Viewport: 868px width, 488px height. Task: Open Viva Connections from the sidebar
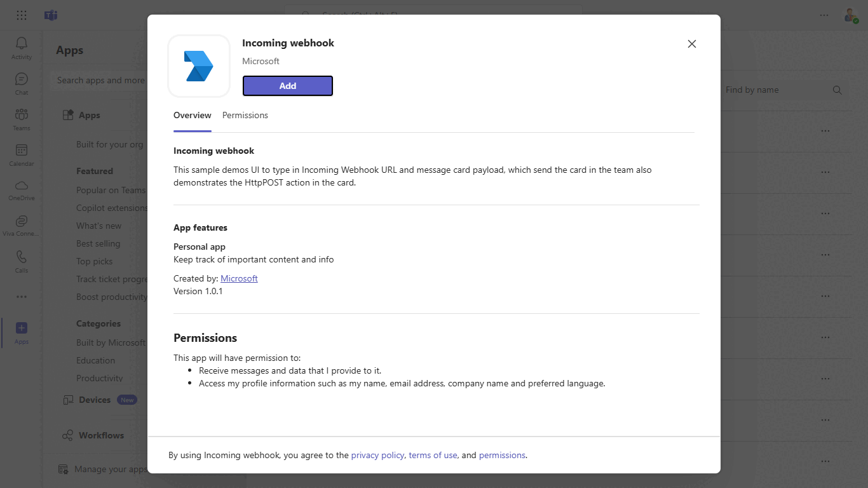click(x=21, y=224)
